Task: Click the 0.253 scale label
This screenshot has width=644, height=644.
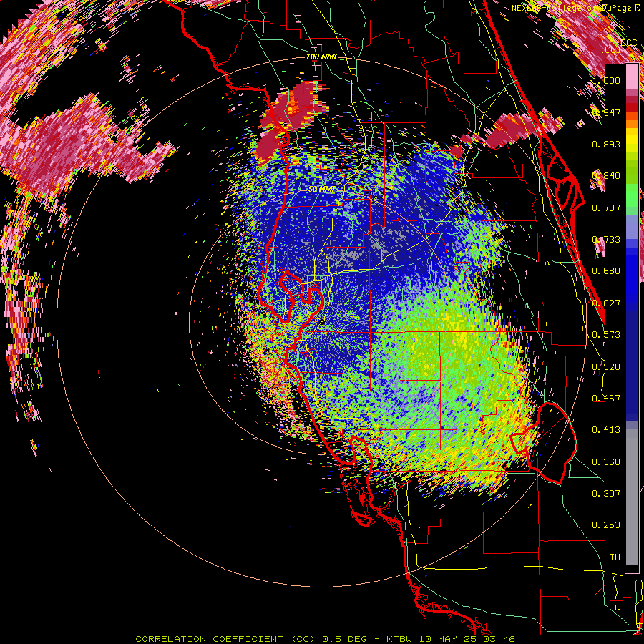Action: tap(606, 525)
